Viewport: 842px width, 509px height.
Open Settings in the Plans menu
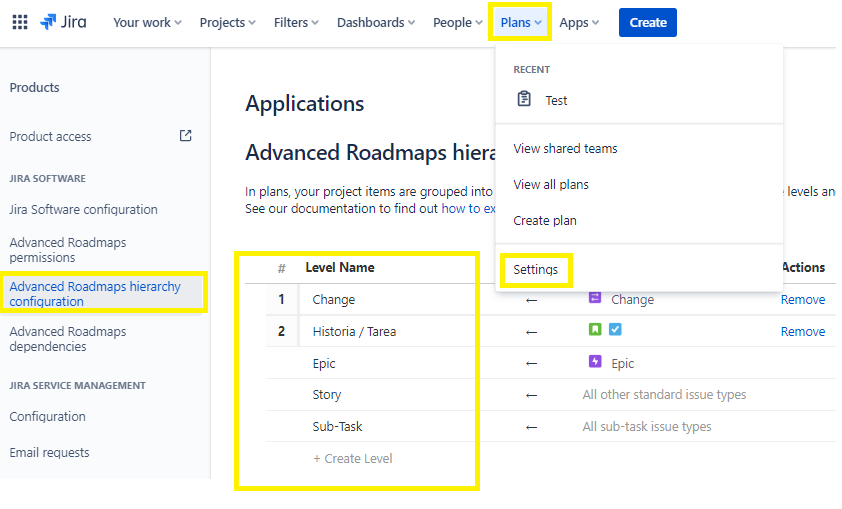click(x=535, y=270)
